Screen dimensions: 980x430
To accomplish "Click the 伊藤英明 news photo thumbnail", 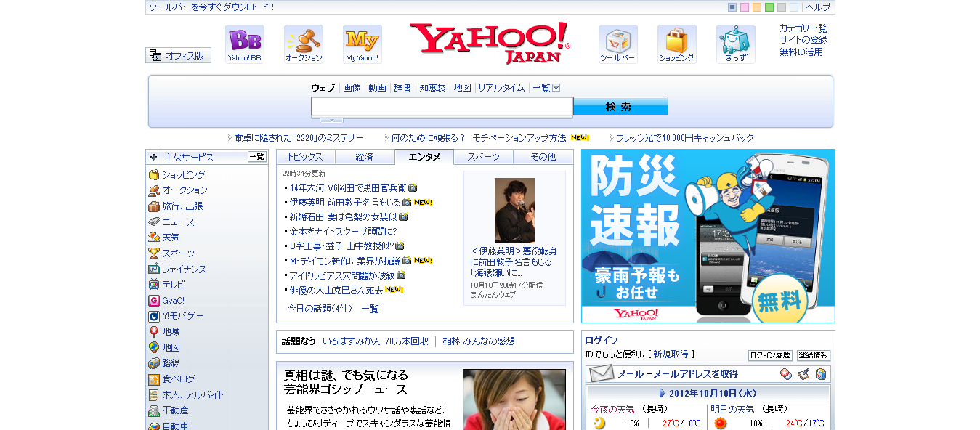I will [x=514, y=211].
